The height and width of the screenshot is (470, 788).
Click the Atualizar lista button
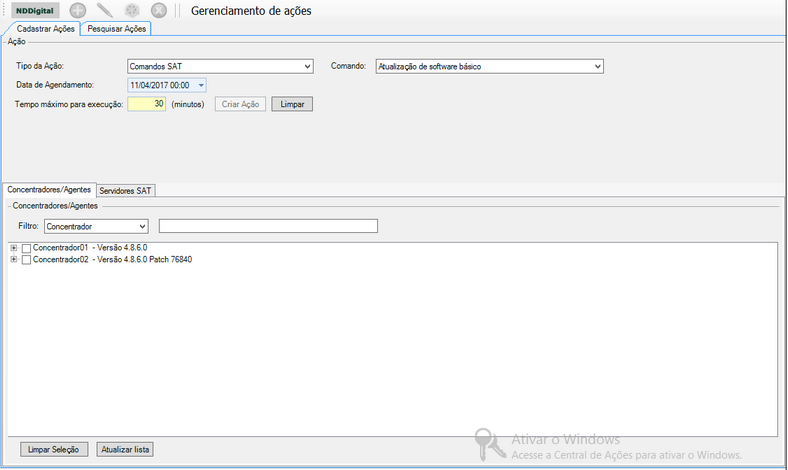[125, 449]
